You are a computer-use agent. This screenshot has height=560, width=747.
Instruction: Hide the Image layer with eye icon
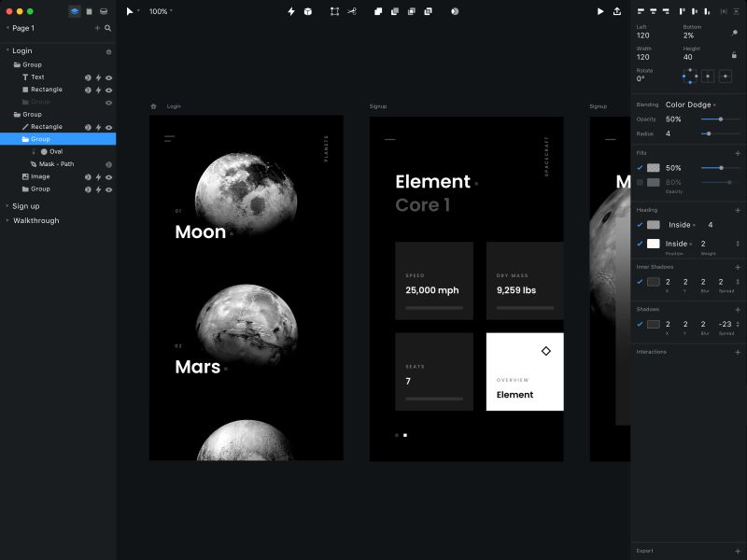pyautogui.click(x=108, y=176)
